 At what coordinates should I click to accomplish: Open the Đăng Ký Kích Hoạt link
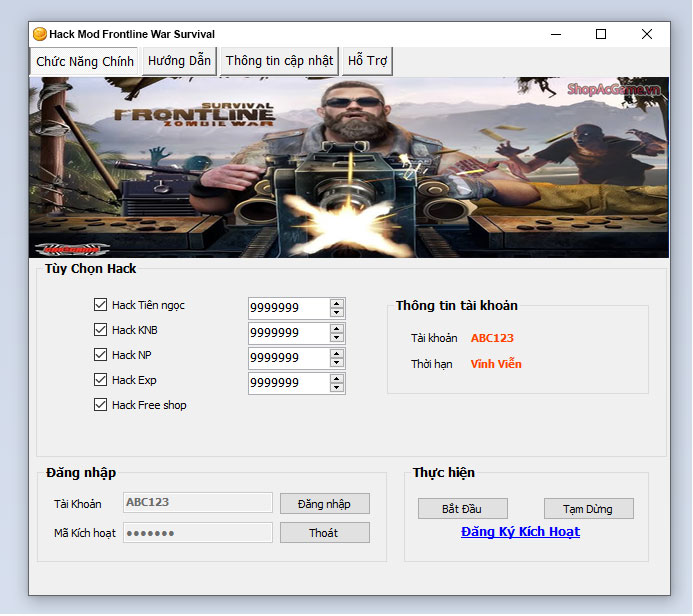click(520, 532)
